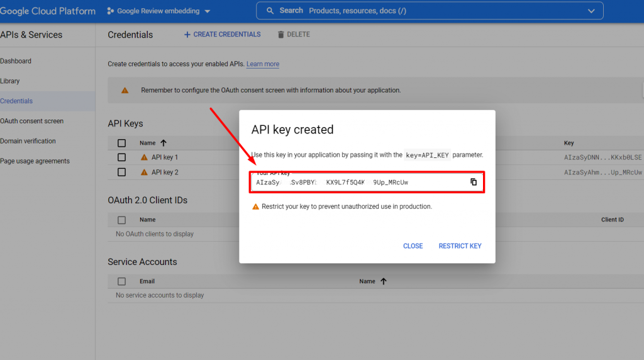The height and width of the screenshot is (360, 644).
Task: Click the RESTRICT KEY button
Action: click(460, 246)
